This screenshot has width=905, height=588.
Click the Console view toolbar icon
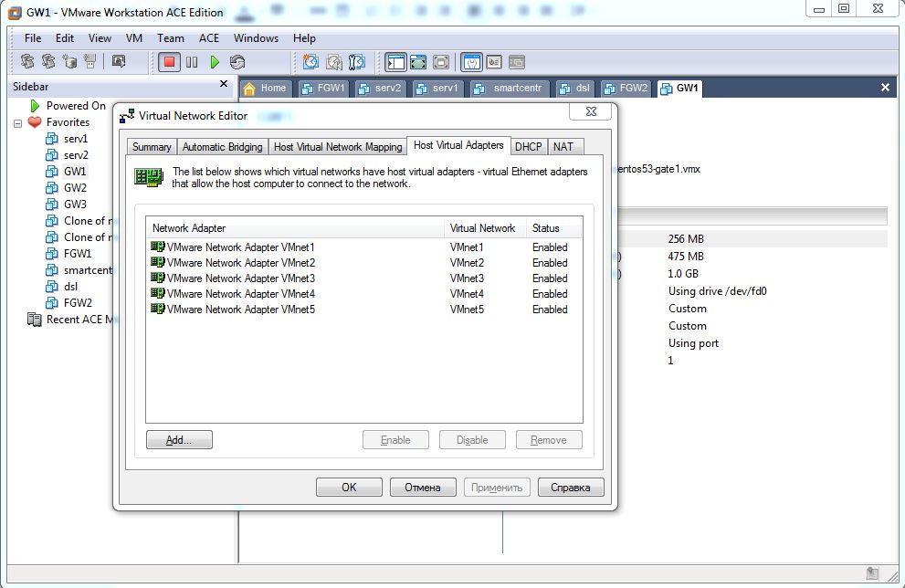click(517, 62)
